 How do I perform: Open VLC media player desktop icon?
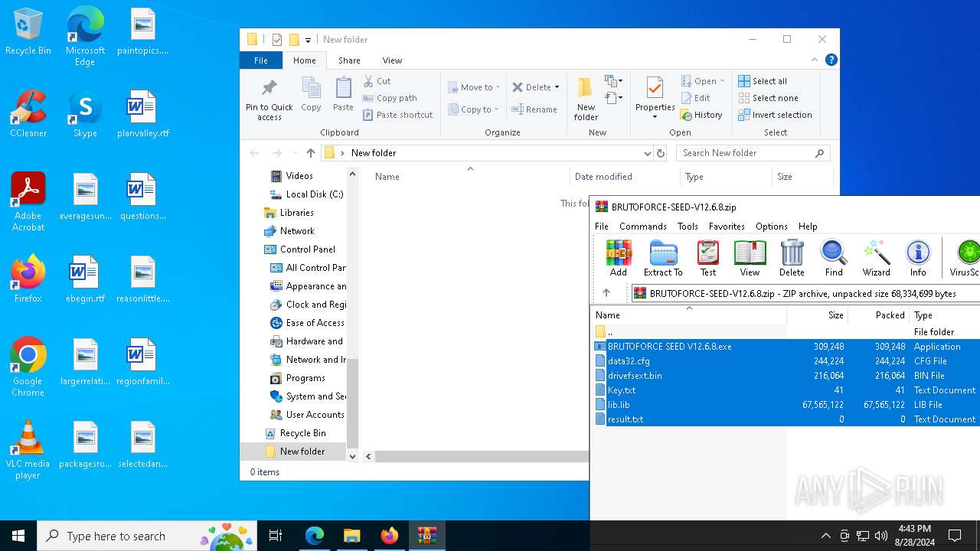[x=28, y=450]
